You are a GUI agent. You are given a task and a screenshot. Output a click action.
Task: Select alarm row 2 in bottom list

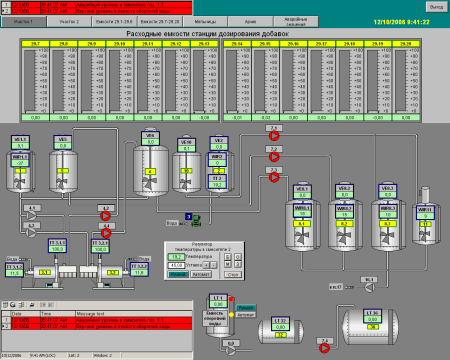pyautogui.click(x=96, y=326)
